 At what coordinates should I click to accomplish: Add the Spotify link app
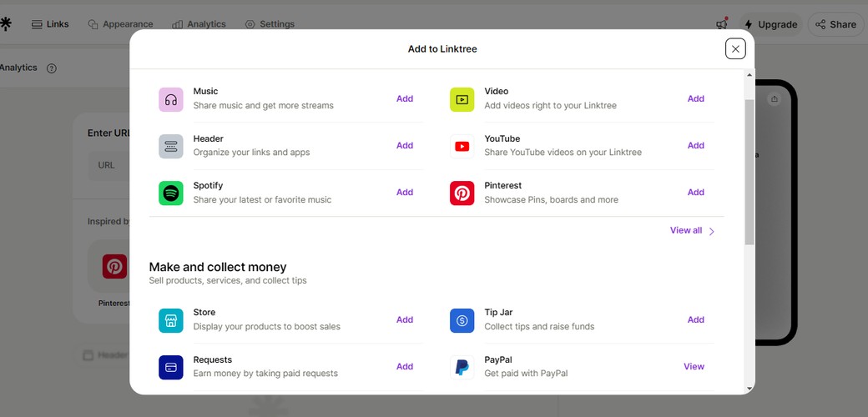click(x=405, y=193)
